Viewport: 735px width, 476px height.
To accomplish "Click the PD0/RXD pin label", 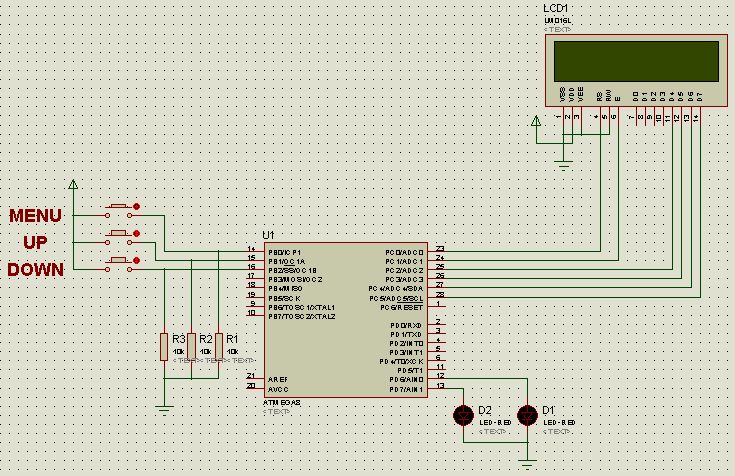I will pos(406,325).
